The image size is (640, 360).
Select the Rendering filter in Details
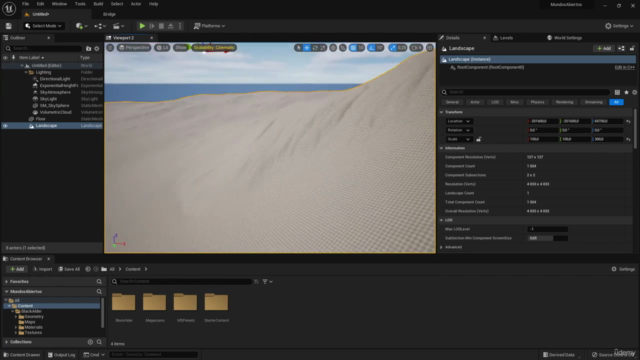click(x=564, y=102)
